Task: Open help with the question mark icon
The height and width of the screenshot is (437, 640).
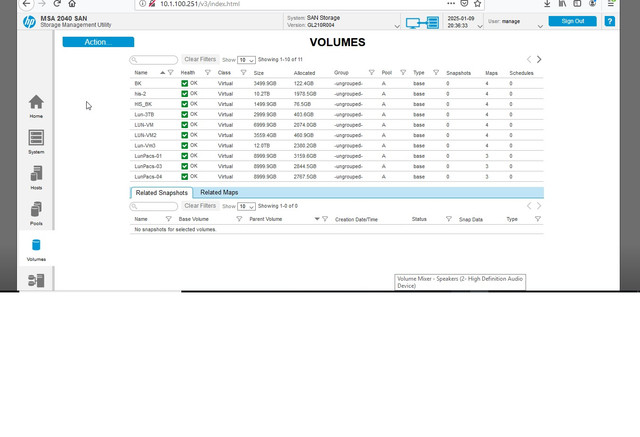Action: pyautogui.click(x=609, y=21)
